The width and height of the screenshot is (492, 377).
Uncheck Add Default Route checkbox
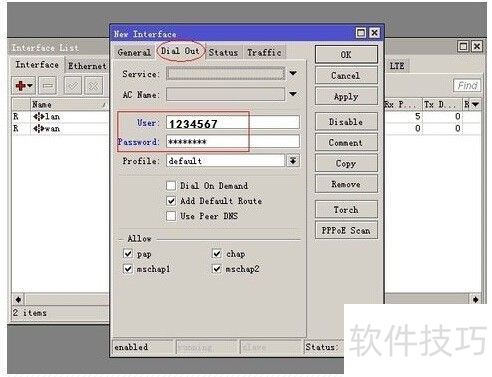(x=171, y=201)
